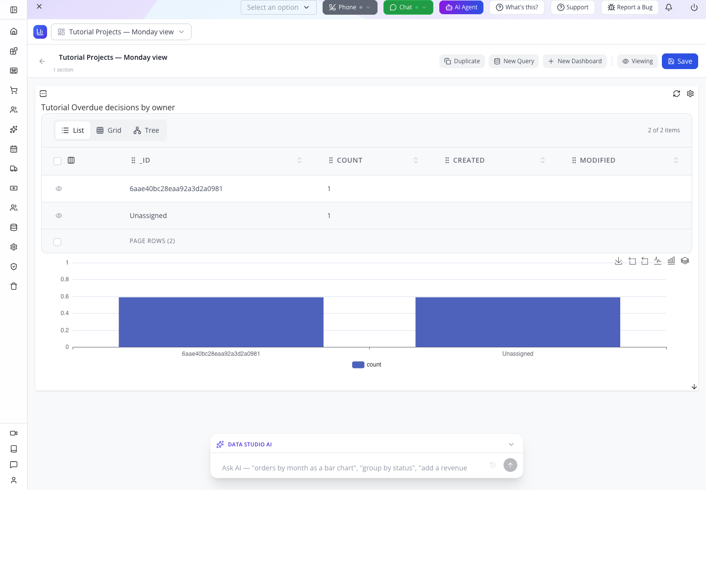Toggle the Viewing mode button

pyautogui.click(x=637, y=61)
